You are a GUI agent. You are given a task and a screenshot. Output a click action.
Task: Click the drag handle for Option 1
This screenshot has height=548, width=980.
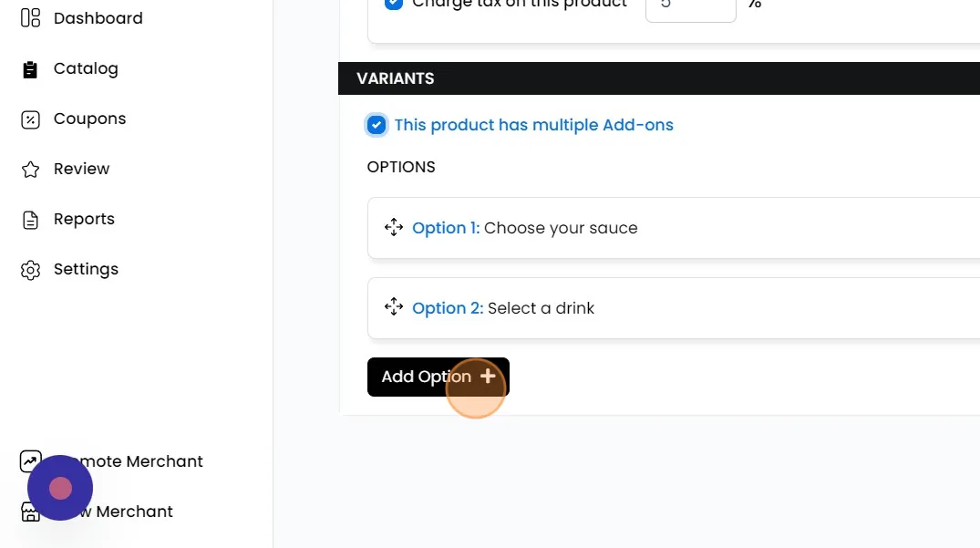(x=394, y=228)
